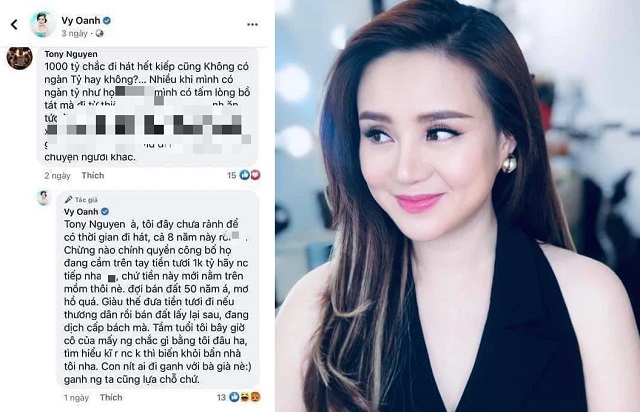Screen dimensions: 640x412
Task: Click the Tony Nguyen mention in the reply
Action: click(x=95, y=224)
